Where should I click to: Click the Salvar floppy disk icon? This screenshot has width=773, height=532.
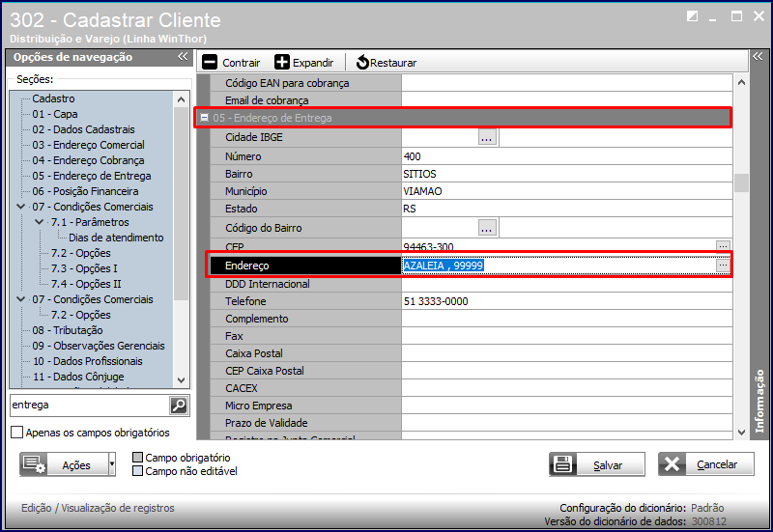tap(562, 464)
